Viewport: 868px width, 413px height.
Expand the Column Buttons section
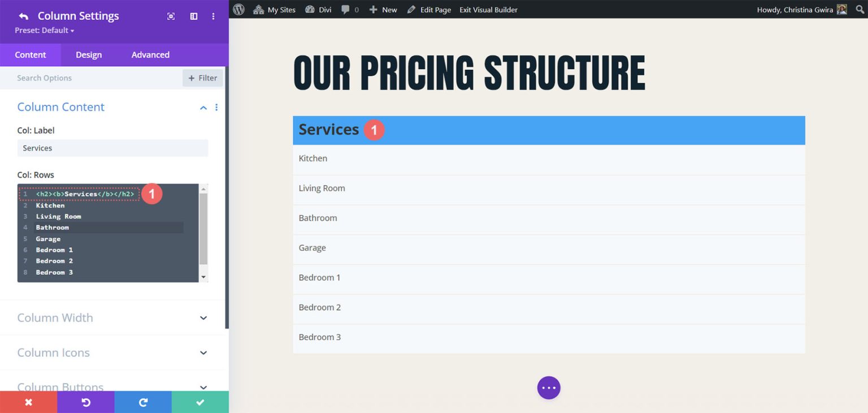(203, 387)
